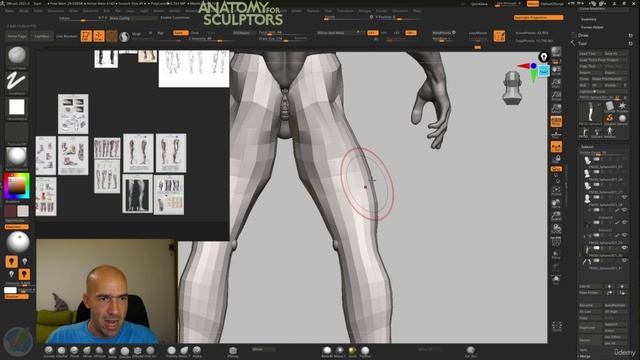Open the Brush menu
The image size is (640, 360).
click(x=24, y=11)
